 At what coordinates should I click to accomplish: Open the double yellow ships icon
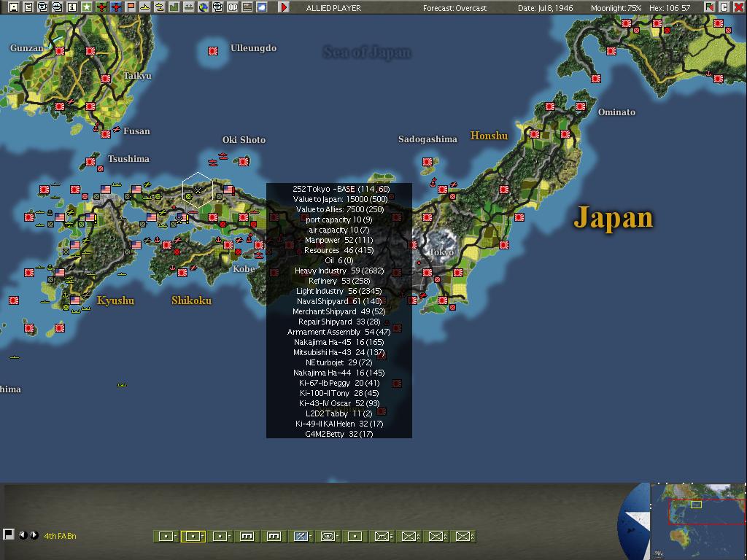(x=160, y=7)
